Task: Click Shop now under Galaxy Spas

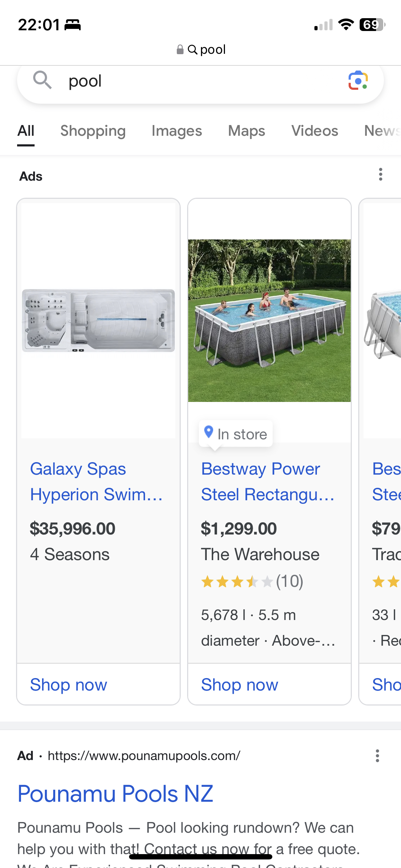Action: 68,685
